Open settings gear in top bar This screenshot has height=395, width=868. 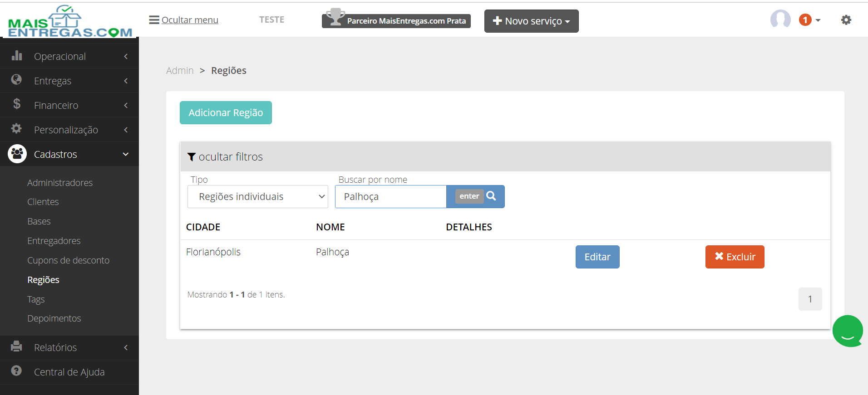click(x=846, y=20)
